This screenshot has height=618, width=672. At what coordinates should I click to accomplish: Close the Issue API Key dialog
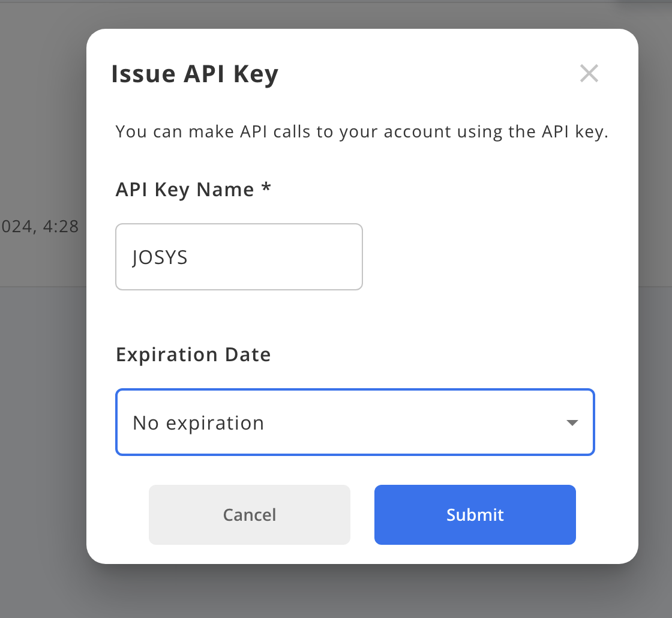click(589, 74)
